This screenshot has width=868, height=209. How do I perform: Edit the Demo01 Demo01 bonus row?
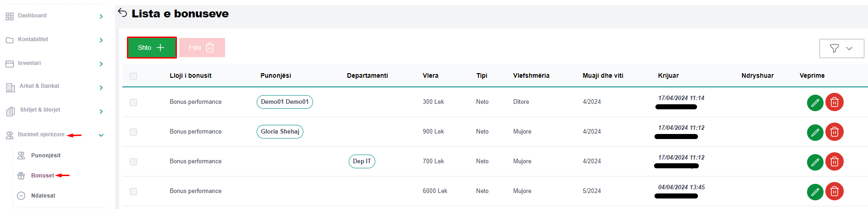pyautogui.click(x=815, y=102)
